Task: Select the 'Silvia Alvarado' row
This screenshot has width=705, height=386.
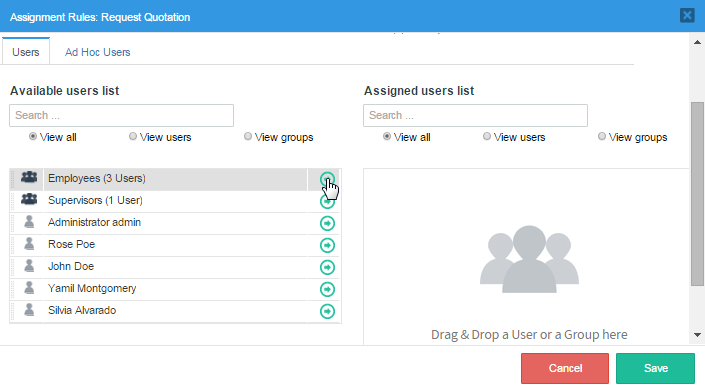Action: 175,311
